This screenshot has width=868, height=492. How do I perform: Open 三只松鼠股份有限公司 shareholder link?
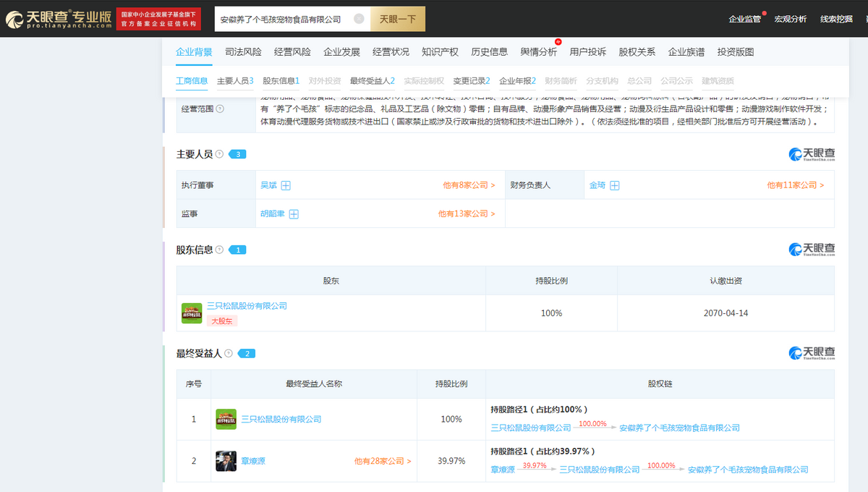(x=247, y=306)
